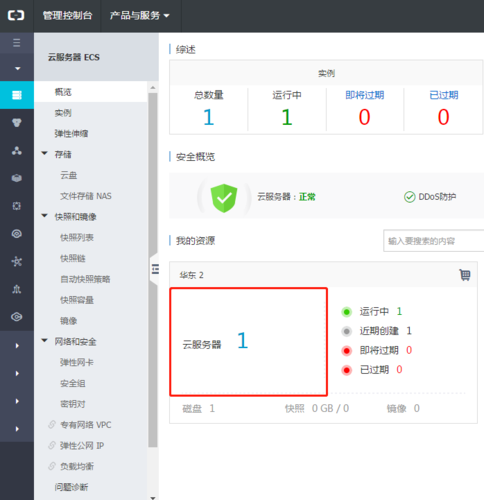Click the three-node cluster icon in rail

(x=17, y=151)
